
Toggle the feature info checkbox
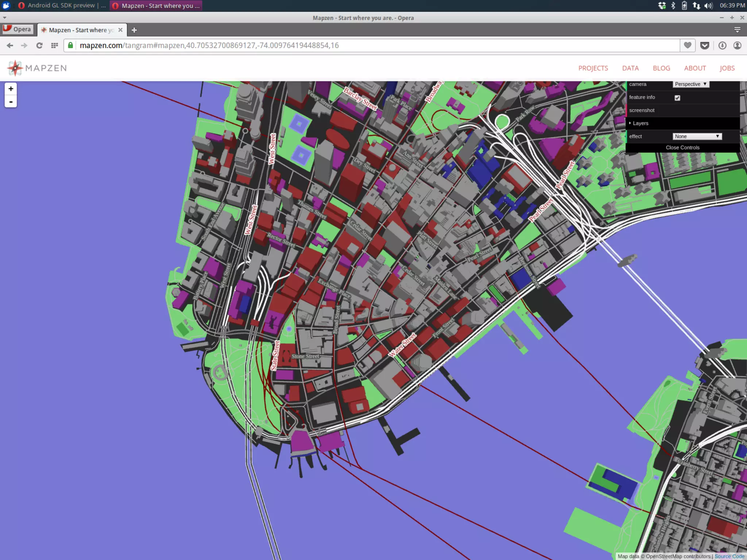tap(677, 98)
